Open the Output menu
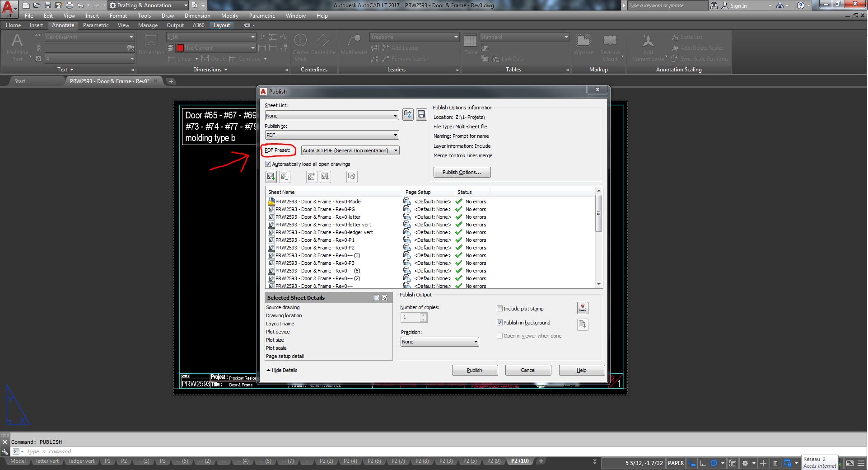This screenshot has height=470, width=868. coord(175,25)
